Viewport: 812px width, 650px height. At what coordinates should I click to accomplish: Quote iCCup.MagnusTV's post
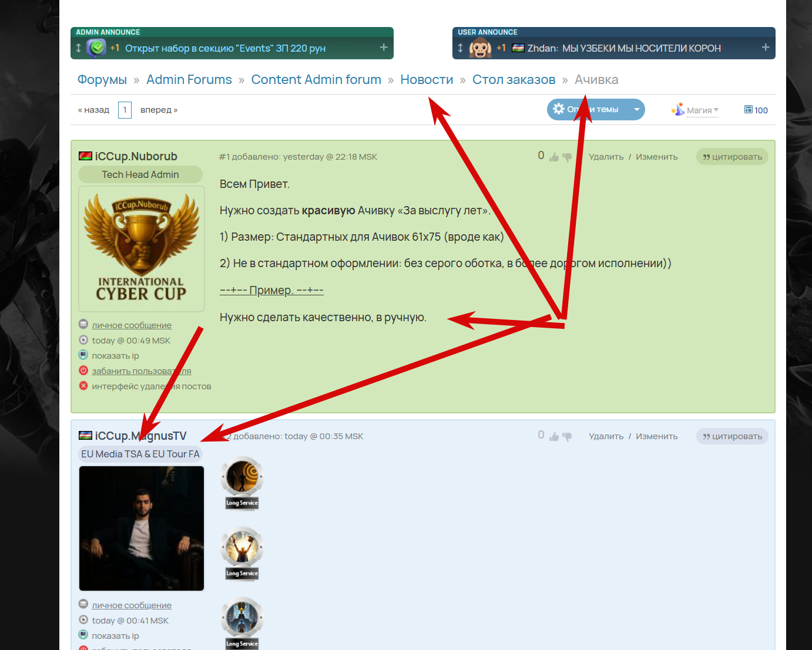732,436
